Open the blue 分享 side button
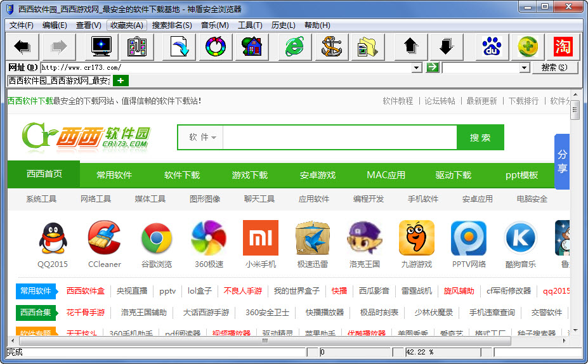The height and width of the screenshot is (364, 588). [562, 161]
